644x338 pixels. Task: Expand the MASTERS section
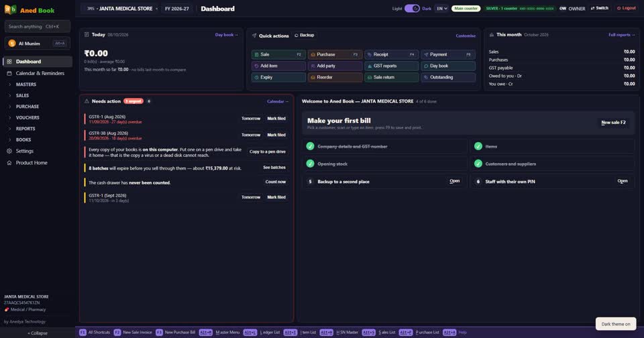point(37,84)
